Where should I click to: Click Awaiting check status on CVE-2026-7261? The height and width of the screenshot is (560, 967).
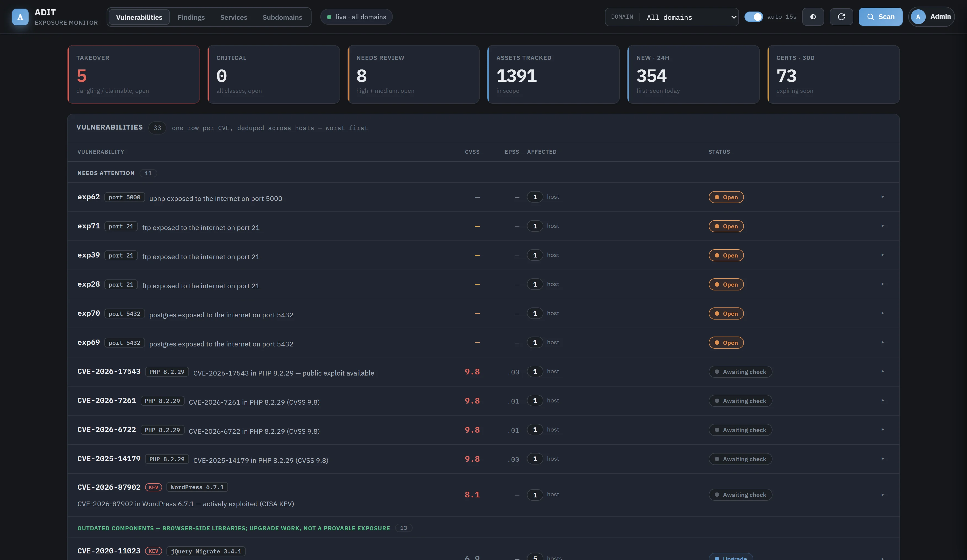tap(740, 401)
